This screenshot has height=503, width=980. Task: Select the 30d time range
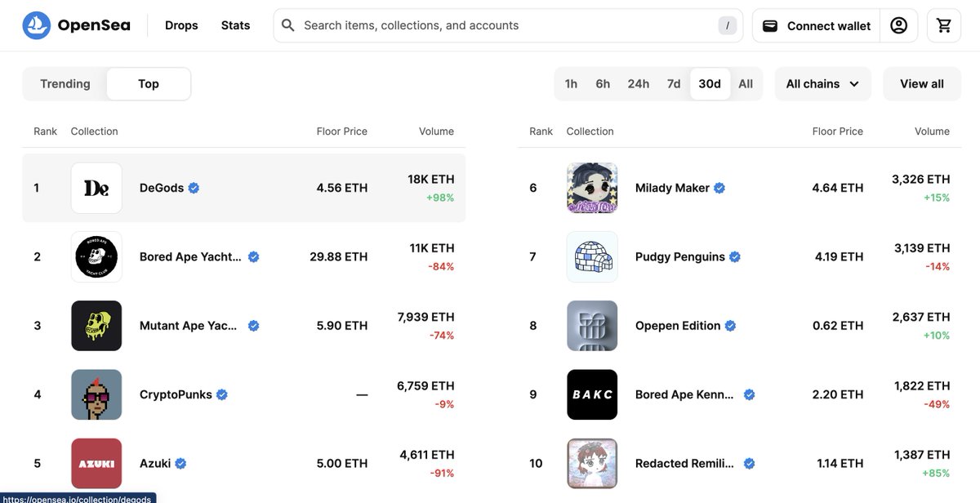(x=710, y=84)
